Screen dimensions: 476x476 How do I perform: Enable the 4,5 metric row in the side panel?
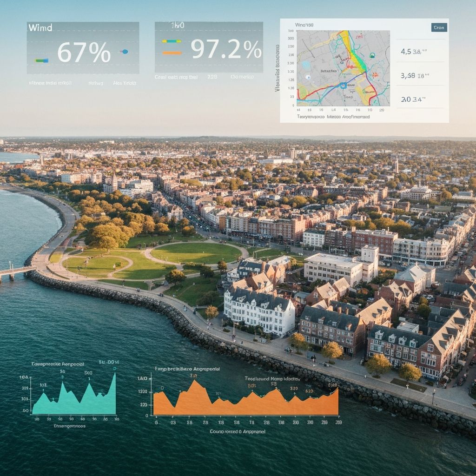(x=413, y=51)
